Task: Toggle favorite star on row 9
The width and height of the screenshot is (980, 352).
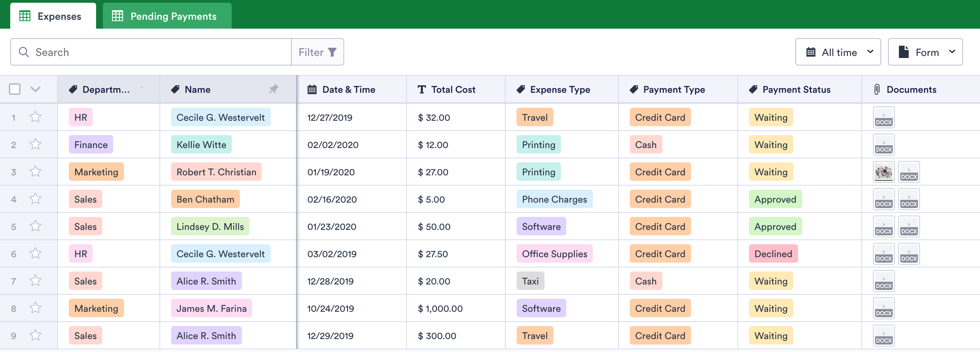Action: (x=35, y=335)
